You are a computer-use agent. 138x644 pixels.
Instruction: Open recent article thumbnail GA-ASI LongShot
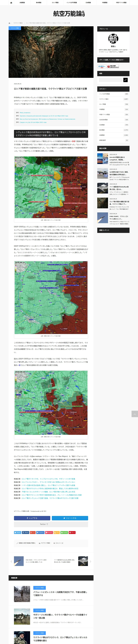pyautogui.click(x=103, y=159)
